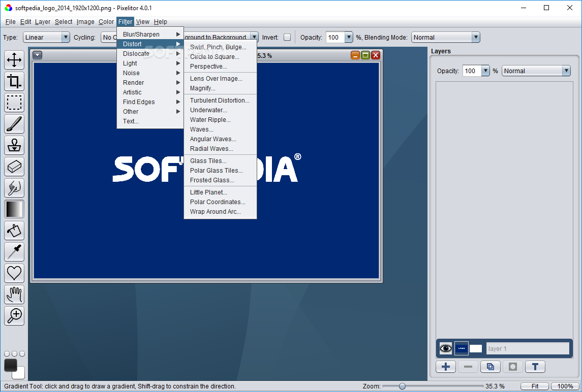Expand the Noise submenu
Viewport: 582px width, 392px height.
pyautogui.click(x=150, y=73)
